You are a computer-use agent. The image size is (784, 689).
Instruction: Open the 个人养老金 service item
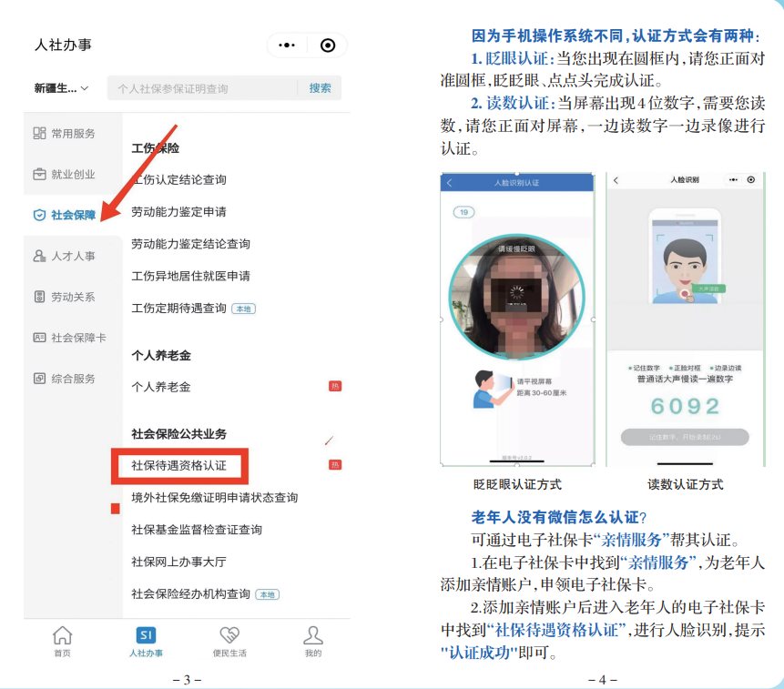[x=161, y=387]
